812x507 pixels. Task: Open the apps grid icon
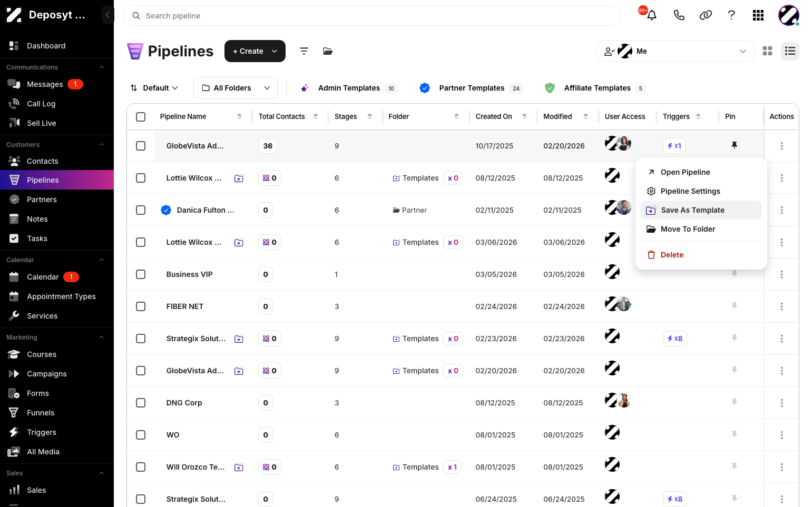tap(758, 15)
